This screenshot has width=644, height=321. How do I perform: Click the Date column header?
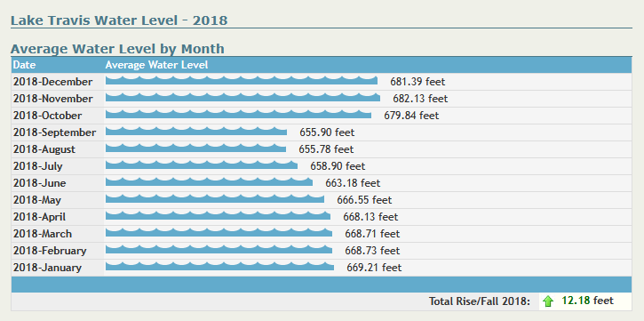(24, 65)
